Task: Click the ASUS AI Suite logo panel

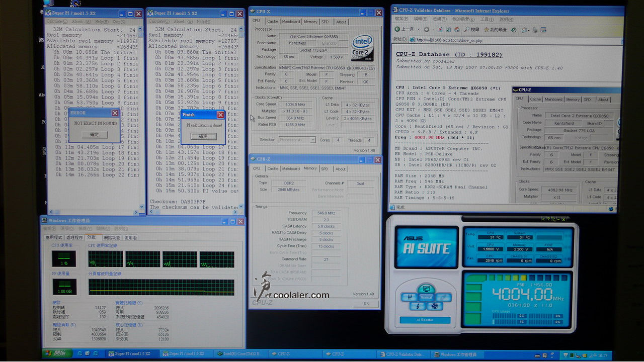Action: tap(426, 247)
